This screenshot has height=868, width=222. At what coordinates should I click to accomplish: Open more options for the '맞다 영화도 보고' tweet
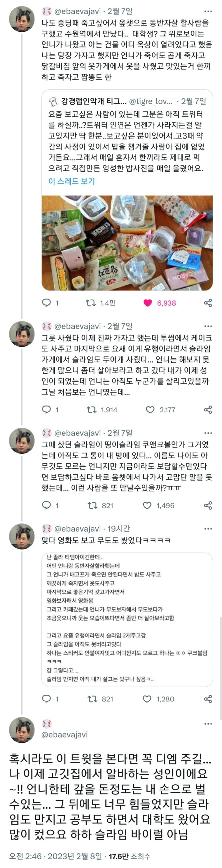[x=208, y=528]
